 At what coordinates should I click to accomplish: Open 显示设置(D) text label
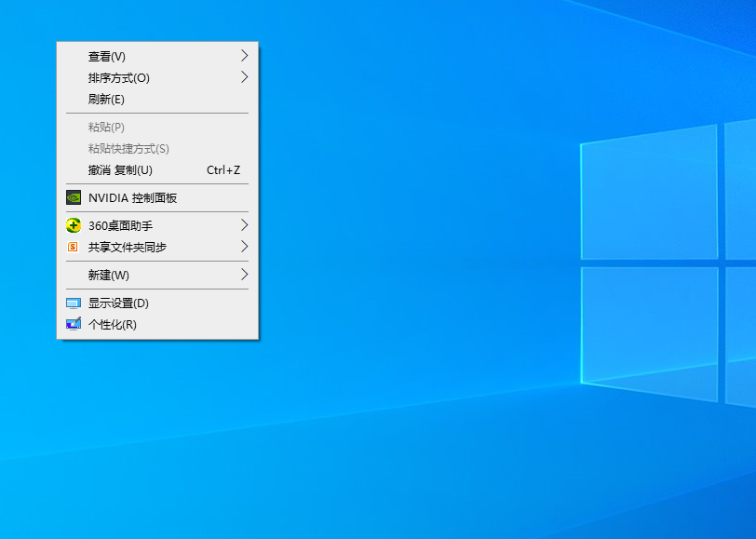pos(118,303)
